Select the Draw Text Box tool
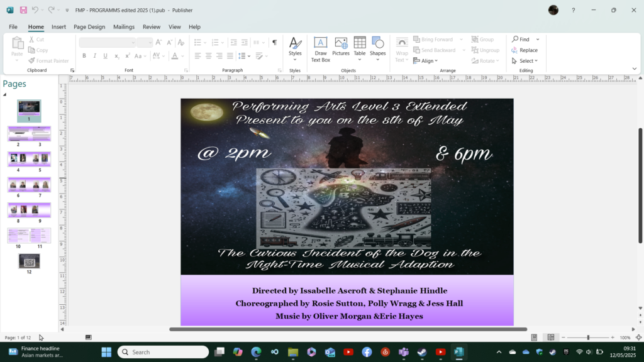The height and width of the screenshot is (362, 644). point(320,49)
